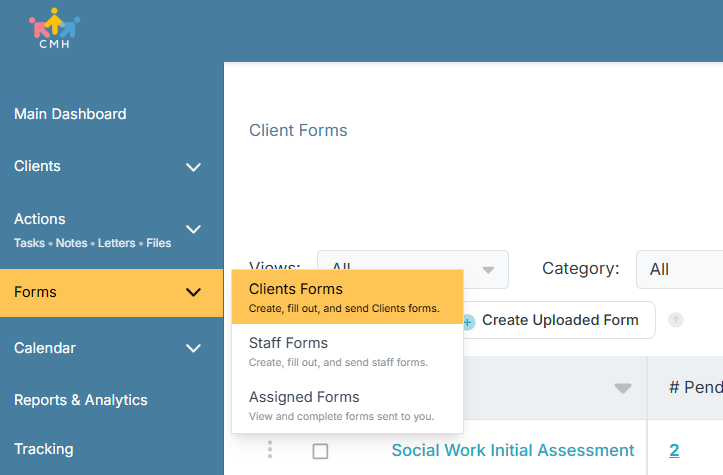The image size is (723, 475).
Task: Collapse the Forms sidebar chevron
Action: point(193,292)
